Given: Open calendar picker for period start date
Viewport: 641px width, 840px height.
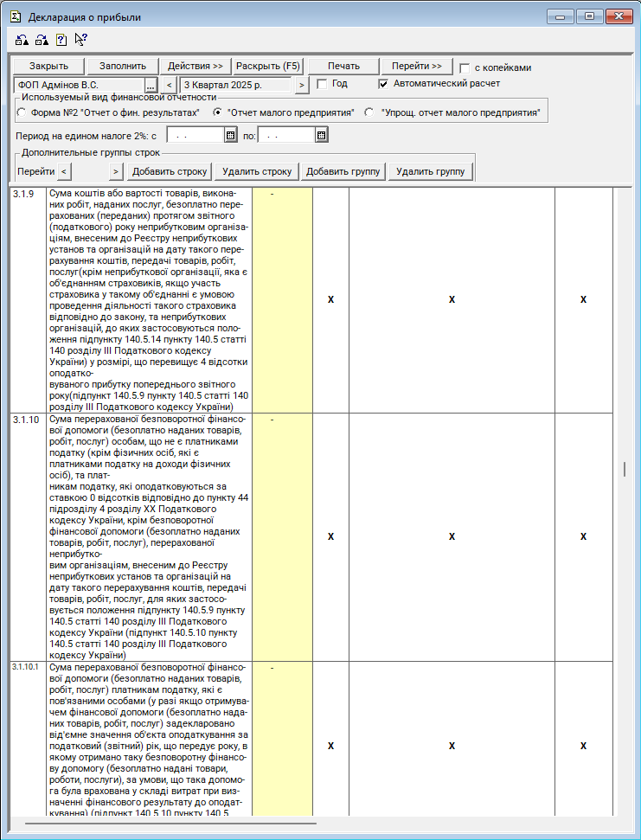Looking at the screenshot, I should coord(230,135).
